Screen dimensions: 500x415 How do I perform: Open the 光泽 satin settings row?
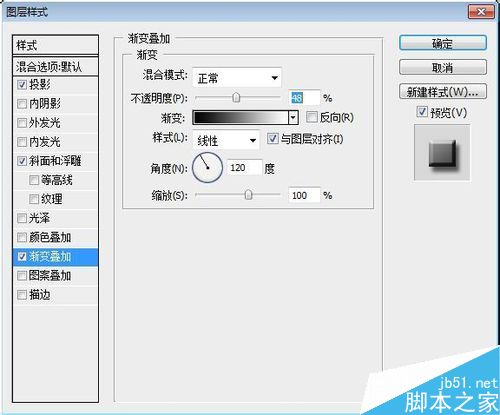point(55,218)
